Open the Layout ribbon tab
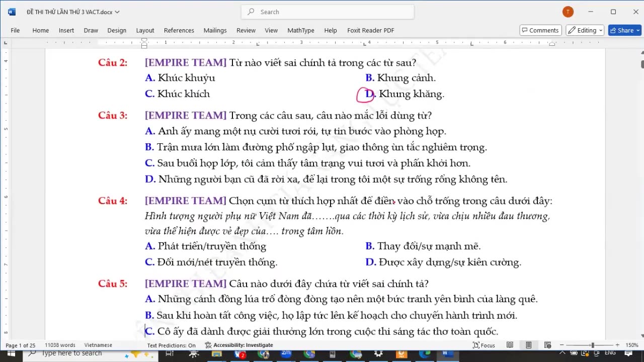The image size is (644, 362). coord(145,30)
